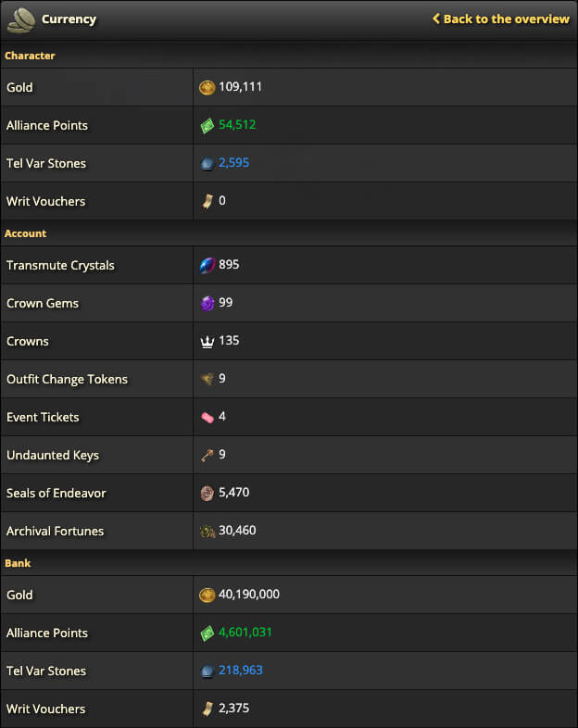Click the Archival Fortunes icon beside 30,460
This screenshot has width=578, height=728.
coord(207,531)
